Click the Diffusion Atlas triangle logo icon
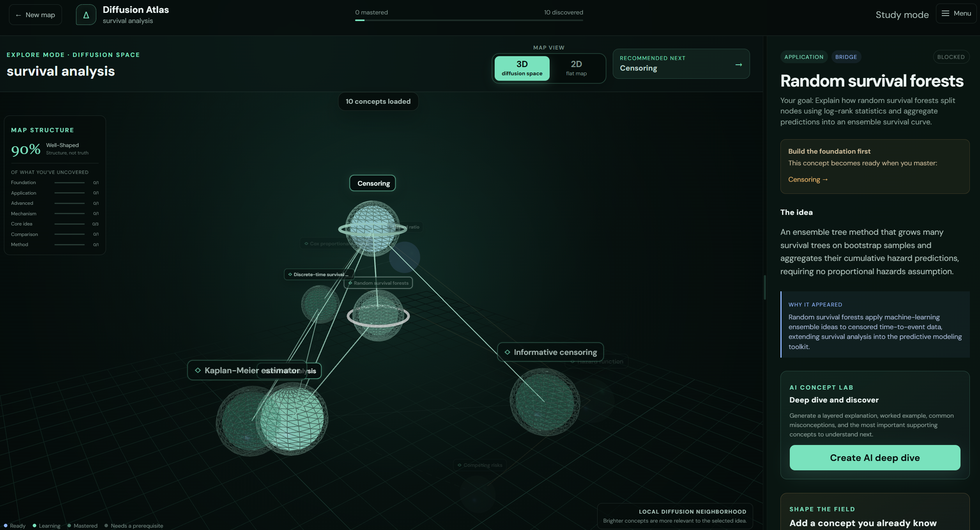The width and height of the screenshot is (980, 530). 86,15
